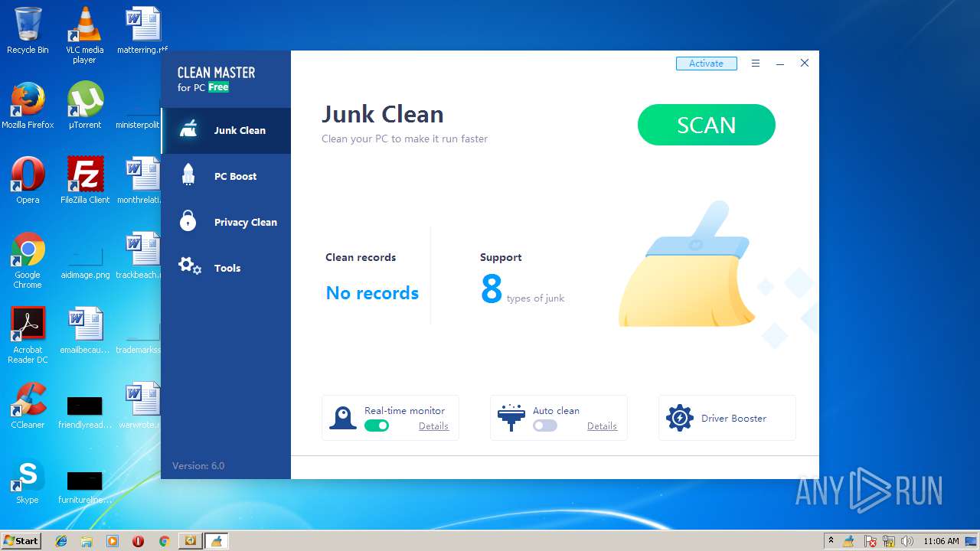Go to the Tools section
The height and width of the screenshot is (551, 980).
pyautogui.click(x=226, y=268)
